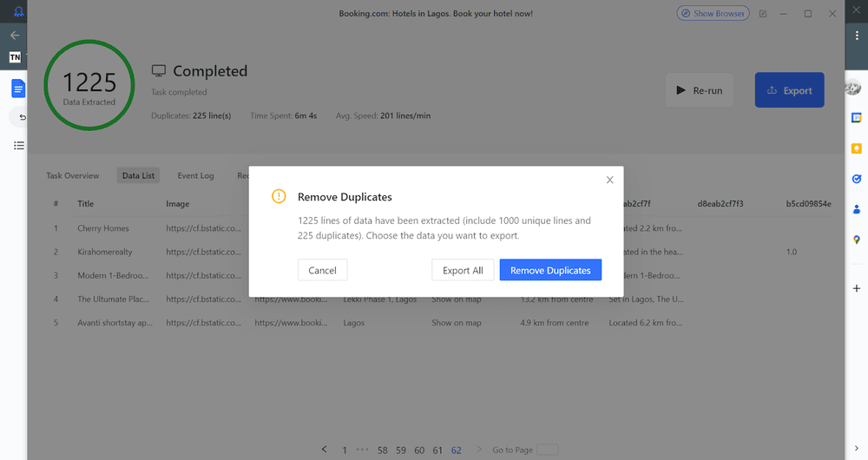Click the Export button
The width and height of the screenshot is (868, 460).
(789, 90)
